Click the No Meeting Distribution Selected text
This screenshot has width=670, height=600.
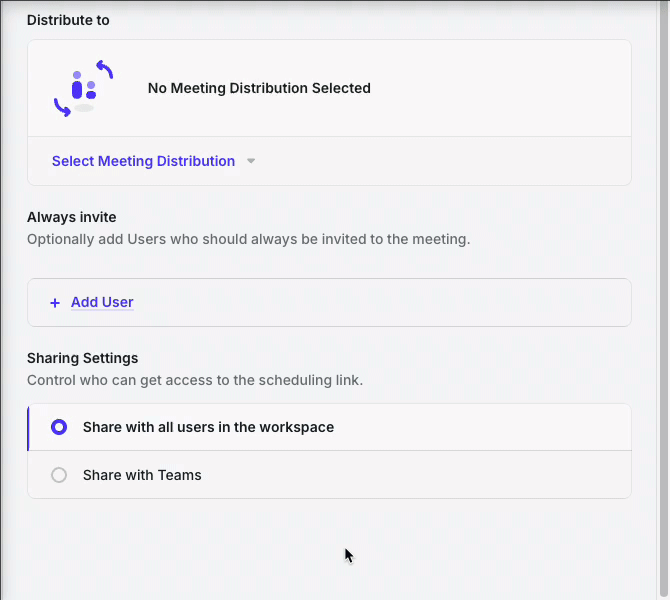click(259, 88)
